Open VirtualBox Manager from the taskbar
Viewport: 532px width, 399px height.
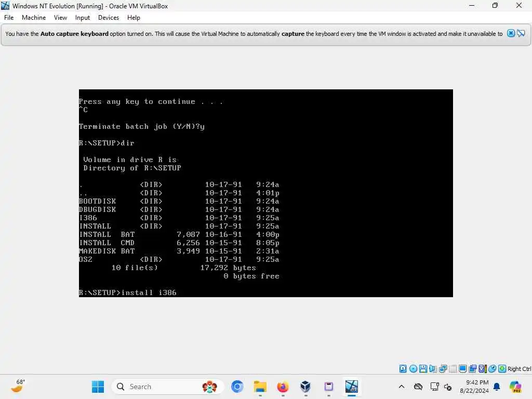point(305,387)
